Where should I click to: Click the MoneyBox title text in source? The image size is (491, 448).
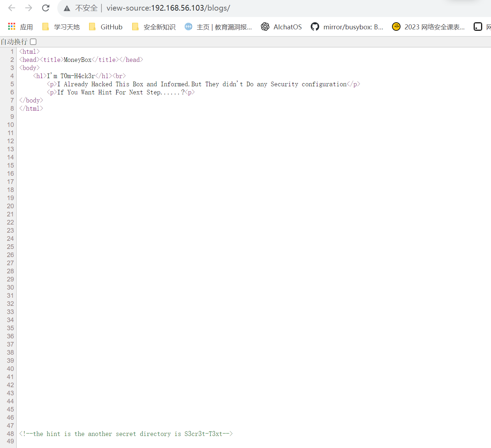tap(77, 60)
